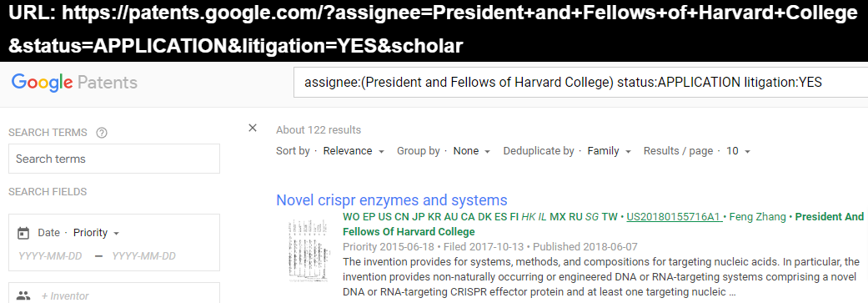Viewport: 868px width, 303px height.
Task: Close the search sidebar with X
Action: point(253,128)
